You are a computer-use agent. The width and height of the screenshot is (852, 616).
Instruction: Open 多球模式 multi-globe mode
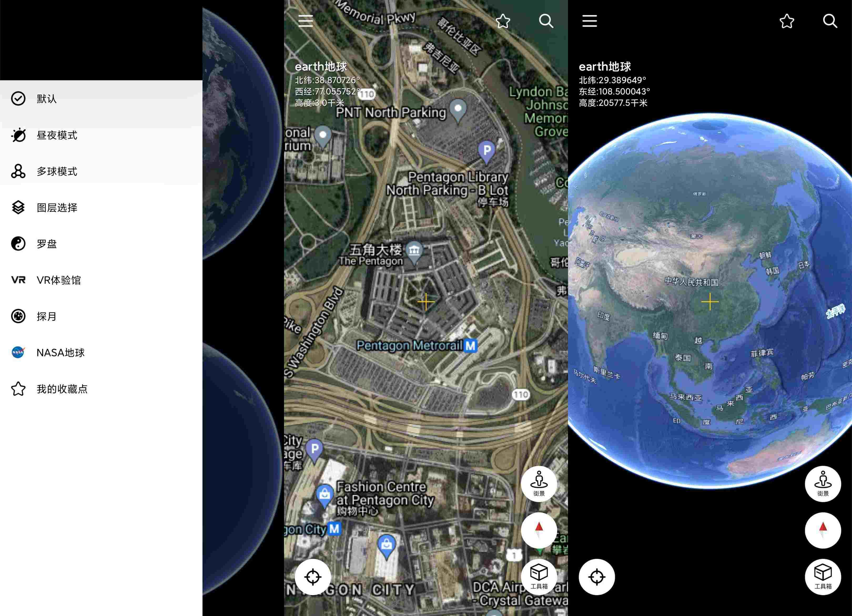coord(101,172)
